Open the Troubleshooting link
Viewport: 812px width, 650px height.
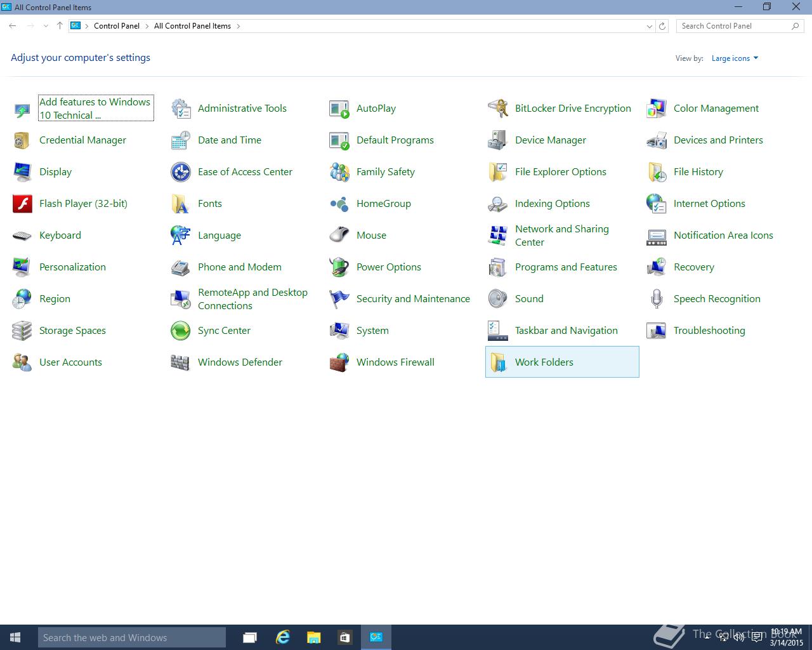pyautogui.click(x=709, y=331)
